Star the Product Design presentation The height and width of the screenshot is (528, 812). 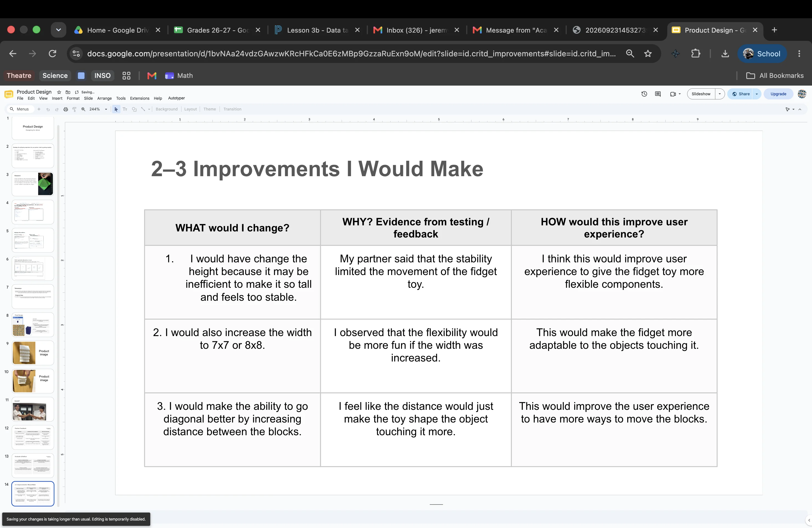point(59,92)
